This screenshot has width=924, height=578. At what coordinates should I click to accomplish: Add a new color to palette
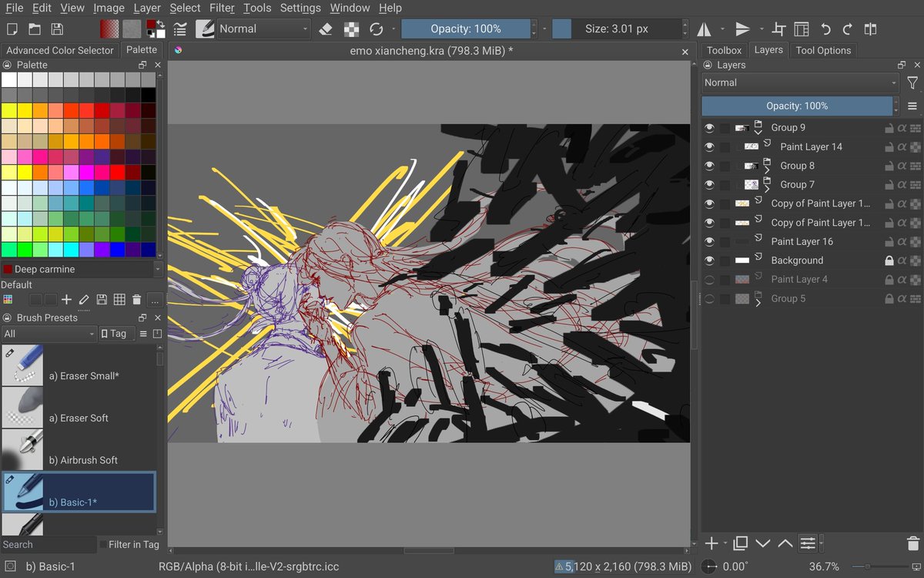coord(66,299)
